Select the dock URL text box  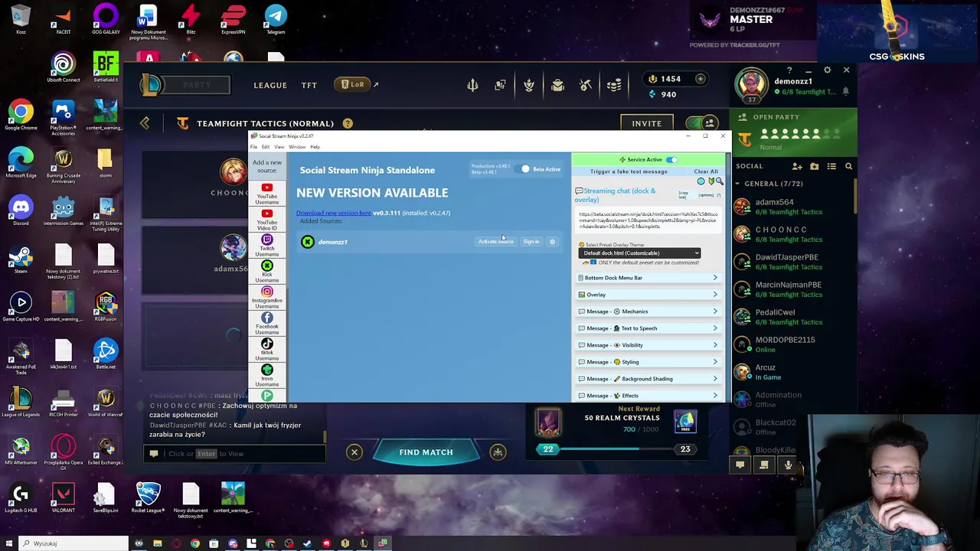coord(648,220)
